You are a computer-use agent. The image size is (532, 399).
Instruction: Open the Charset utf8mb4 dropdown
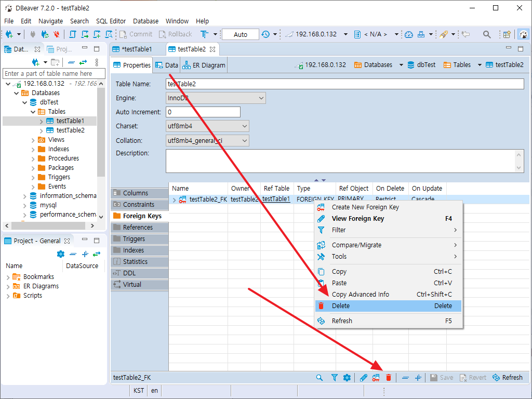click(207, 126)
